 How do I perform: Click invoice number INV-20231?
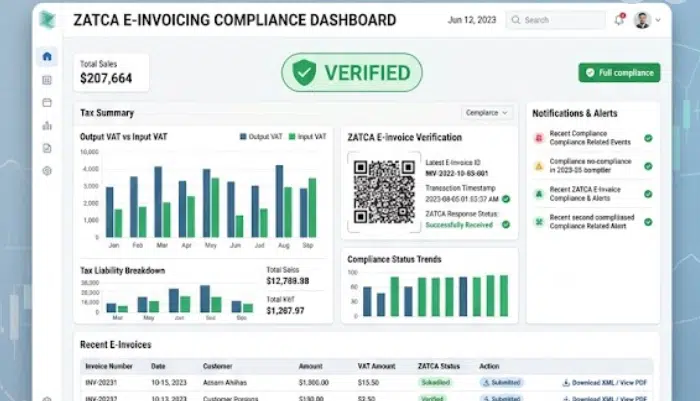101,383
